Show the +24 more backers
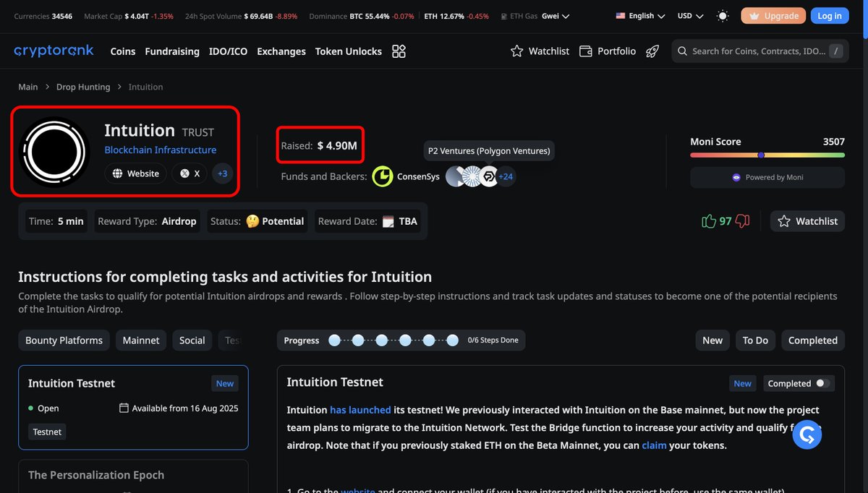 [506, 176]
